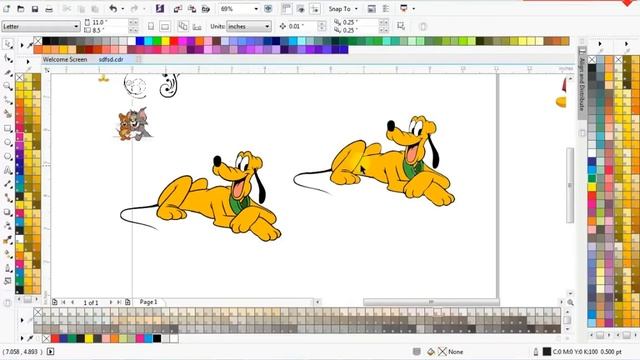This screenshot has height=360, width=640.
Task: Switch to the Welcome Screen tab
Action: coord(65,60)
